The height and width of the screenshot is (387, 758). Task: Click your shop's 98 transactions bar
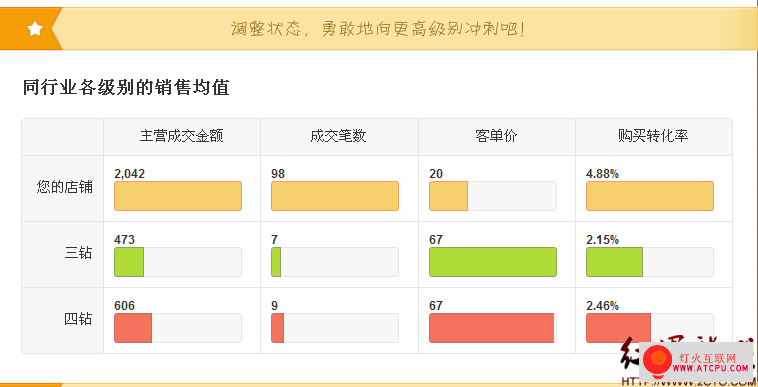[335, 196]
